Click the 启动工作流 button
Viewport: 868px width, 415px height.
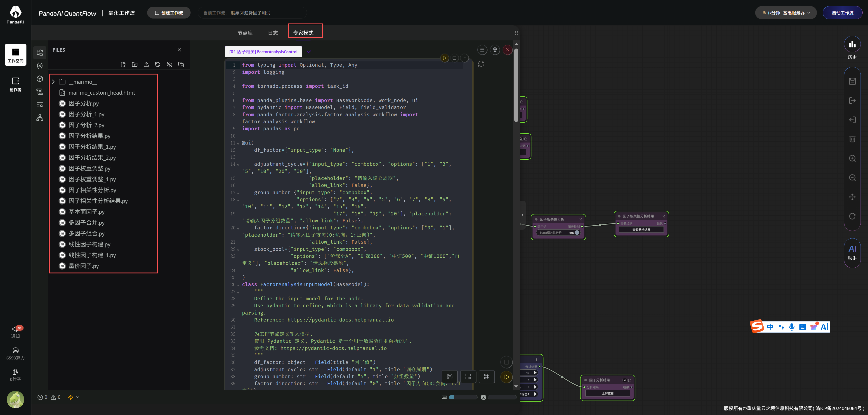coord(842,13)
